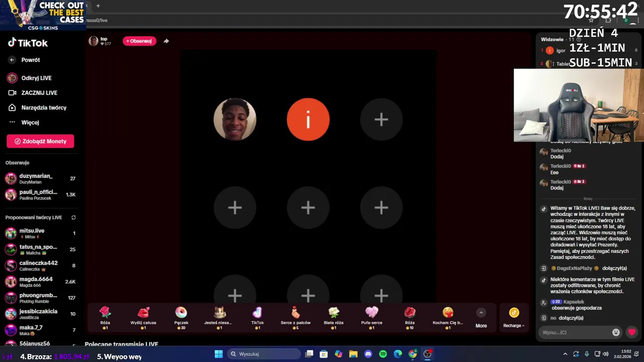The height and width of the screenshot is (362, 644).
Task: Open Narzędzia twórcy
Action: point(44,108)
